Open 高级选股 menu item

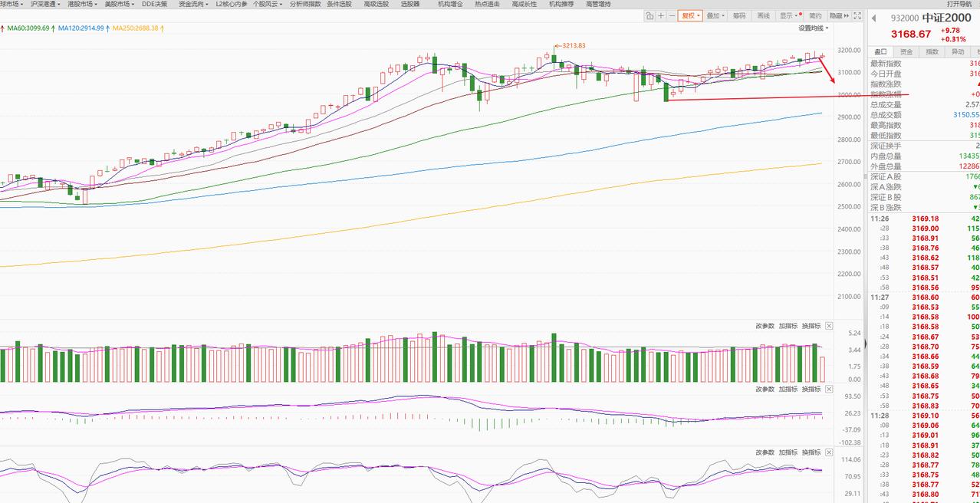coord(376,4)
